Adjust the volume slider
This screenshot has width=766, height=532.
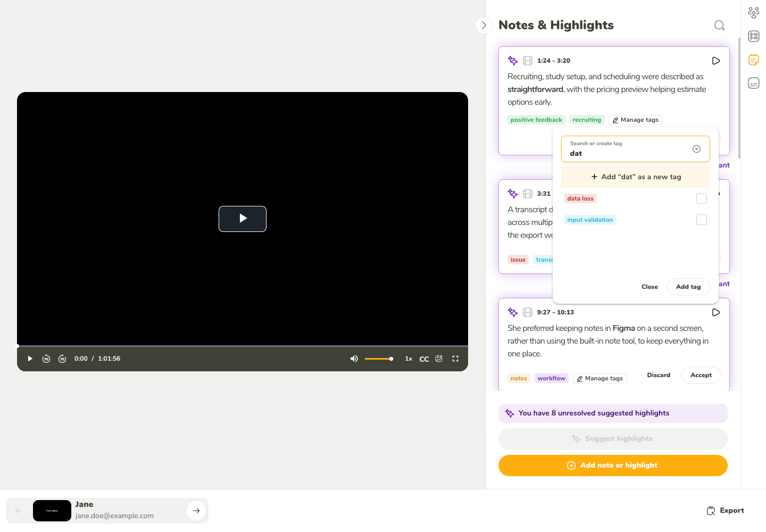pyautogui.click(x=379, y=359)
